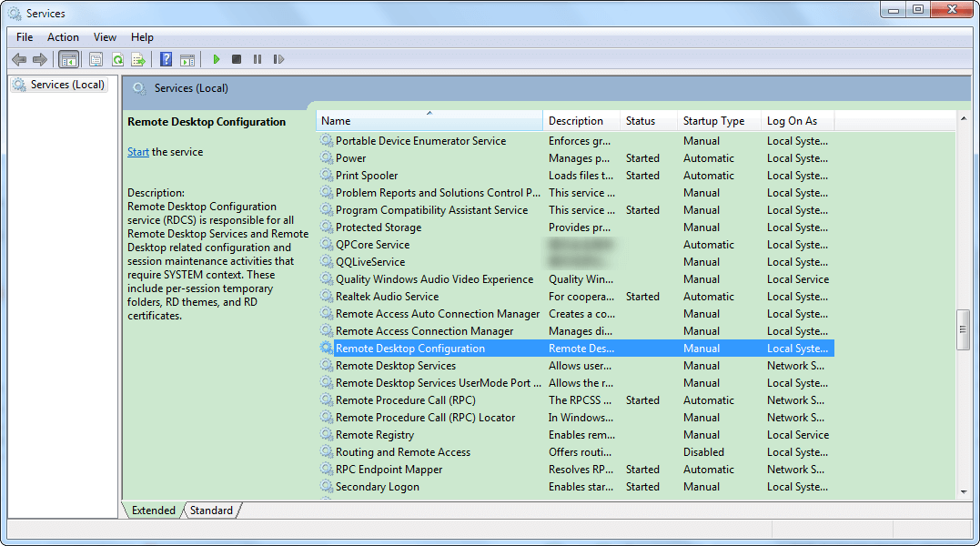
Task: Select the Remote Procedure Call (RPC) service name
Action: click(x=406, y=399)
